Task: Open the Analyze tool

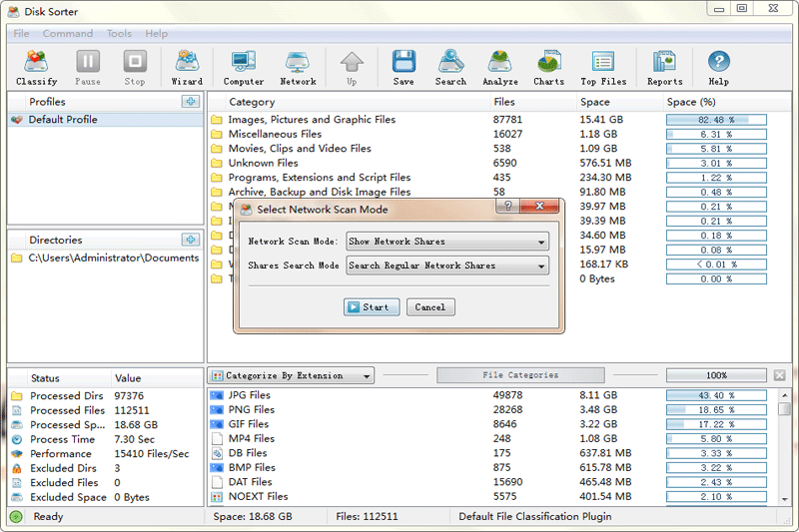Action: [x=500, y=67]
